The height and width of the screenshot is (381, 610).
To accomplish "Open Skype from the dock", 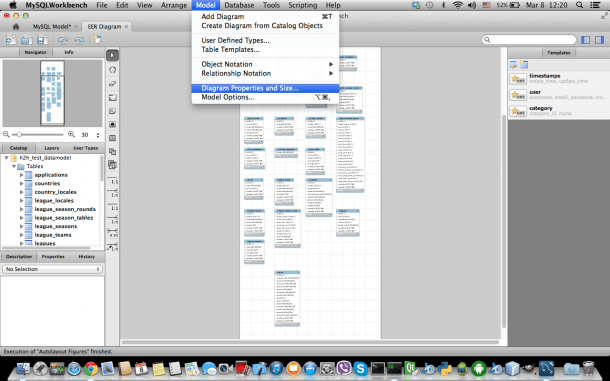I will click(x=360, y=369).
